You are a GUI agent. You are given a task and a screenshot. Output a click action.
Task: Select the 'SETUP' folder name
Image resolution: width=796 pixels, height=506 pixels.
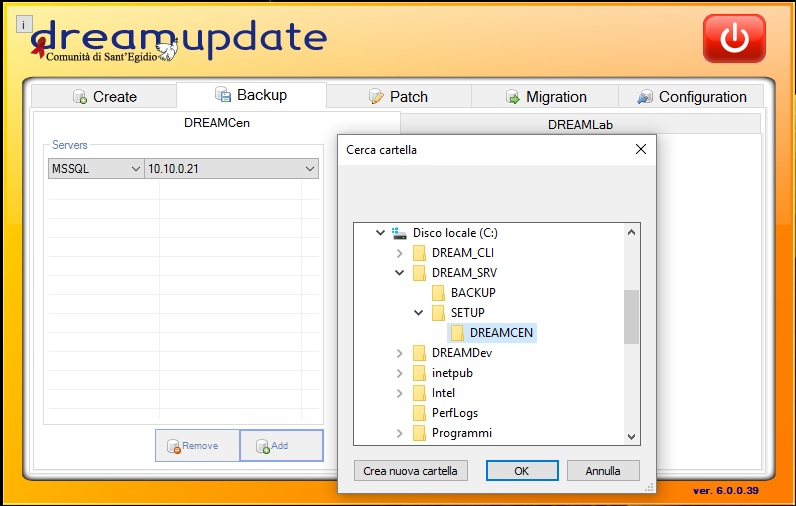468,313
